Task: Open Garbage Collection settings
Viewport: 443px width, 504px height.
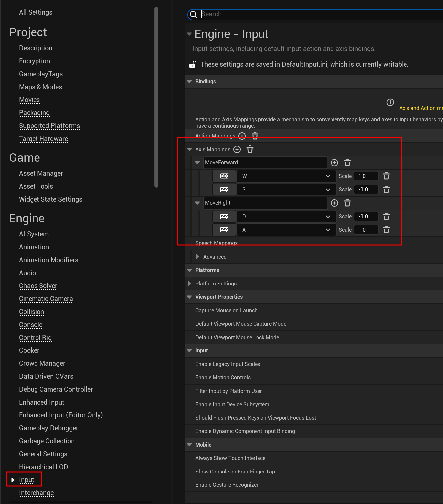Action: 47,441
